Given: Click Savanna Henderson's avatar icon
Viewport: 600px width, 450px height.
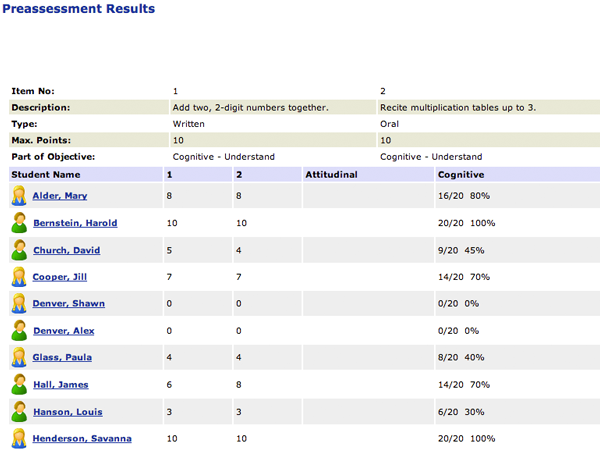Looking at the screenshot, I should point(19,439).
